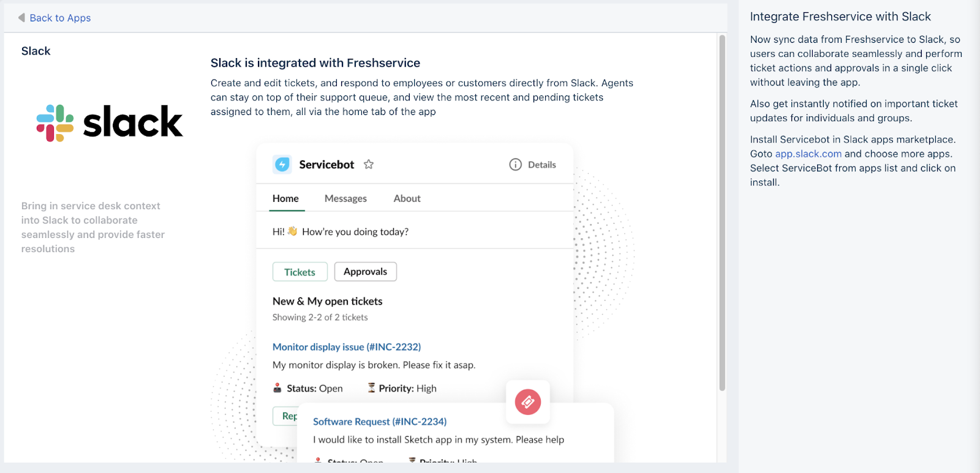Click the Details info icon
The image size is (980, 473).
click(x=516, y=165)
